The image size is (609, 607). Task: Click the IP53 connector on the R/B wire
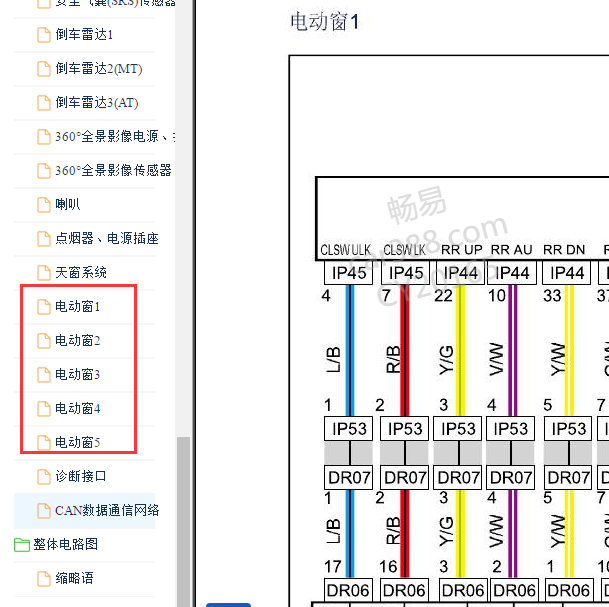[404, 429]
